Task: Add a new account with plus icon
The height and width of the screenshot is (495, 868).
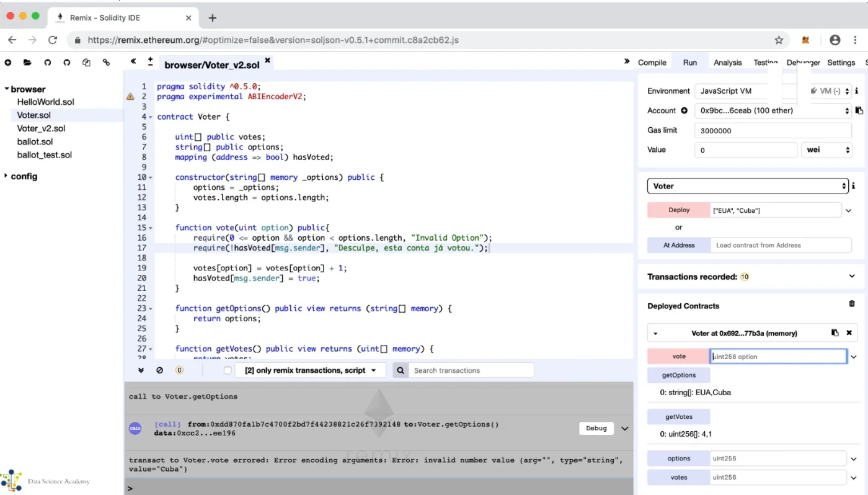Action: tap(684, 110)
